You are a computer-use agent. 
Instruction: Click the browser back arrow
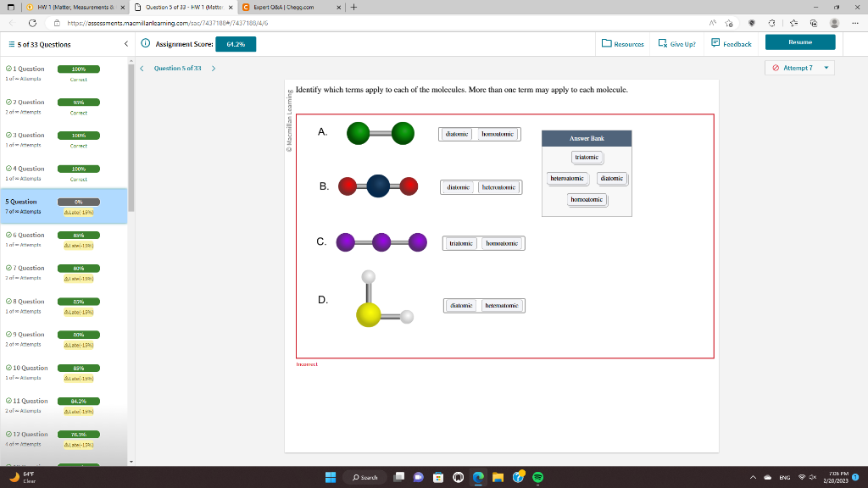coord(12,23)
